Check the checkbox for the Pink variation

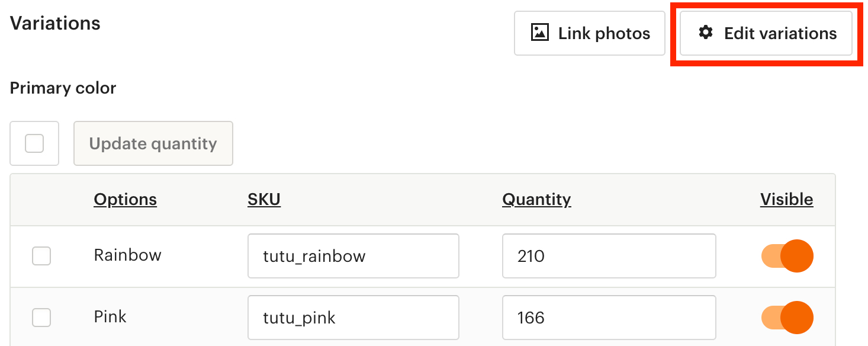(x=41, y=317)
